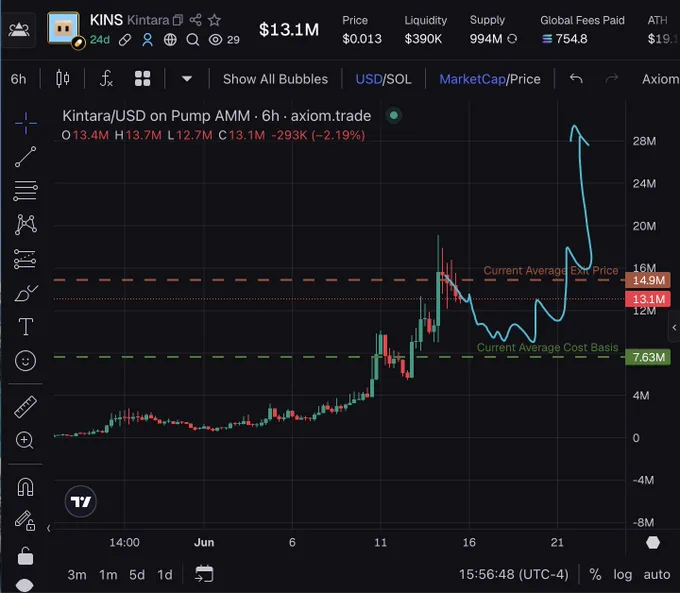Add KINS to favorites star
The width and height of the screenshot is (680, 593).
click(x=214, y=20)
